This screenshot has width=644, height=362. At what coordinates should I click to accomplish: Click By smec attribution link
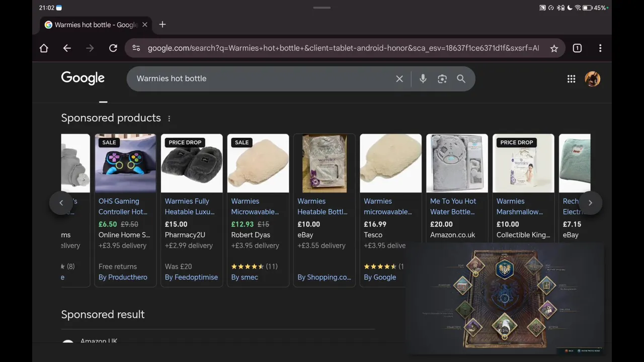tap(245, 278)
